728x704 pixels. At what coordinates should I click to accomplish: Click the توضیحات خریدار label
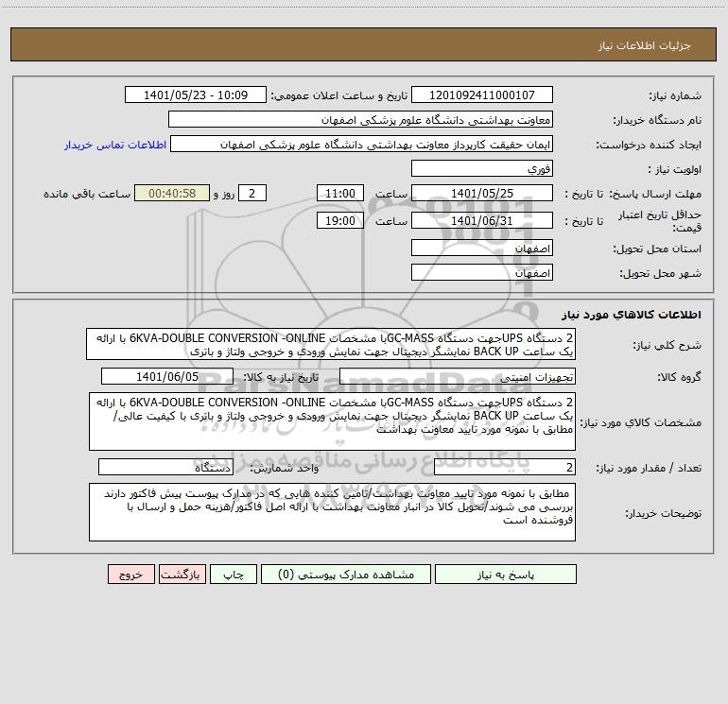[x=663, y=513]
